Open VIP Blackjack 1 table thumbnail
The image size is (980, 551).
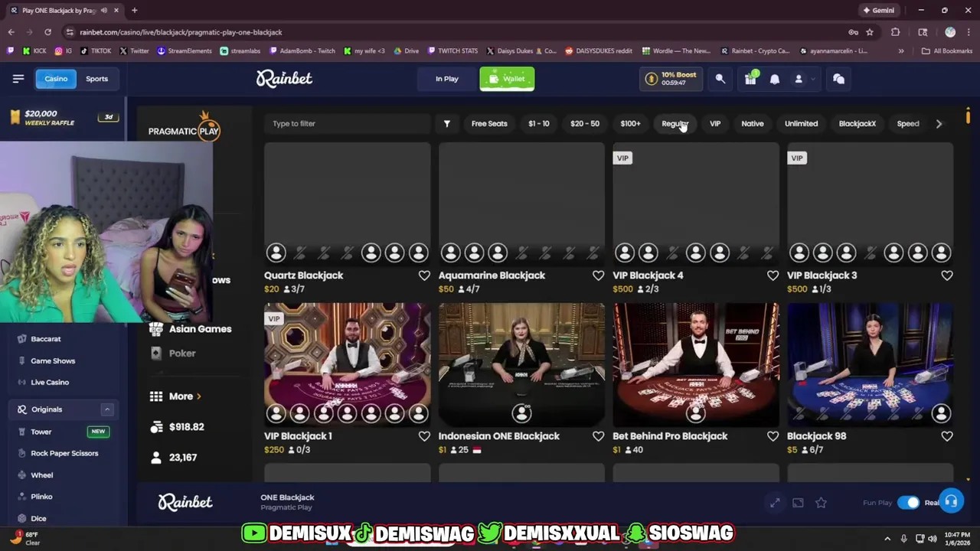point(348,364)
